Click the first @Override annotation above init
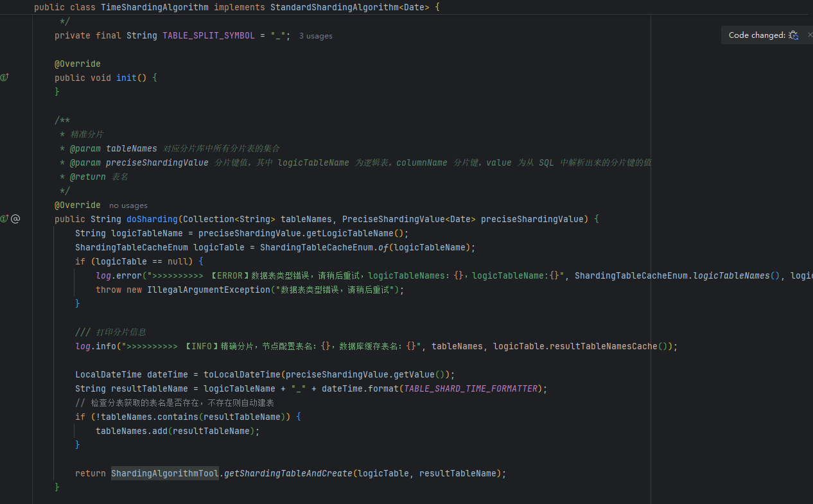Image resolution: width=813 pixels, height=504 pixels. (78, 64)
